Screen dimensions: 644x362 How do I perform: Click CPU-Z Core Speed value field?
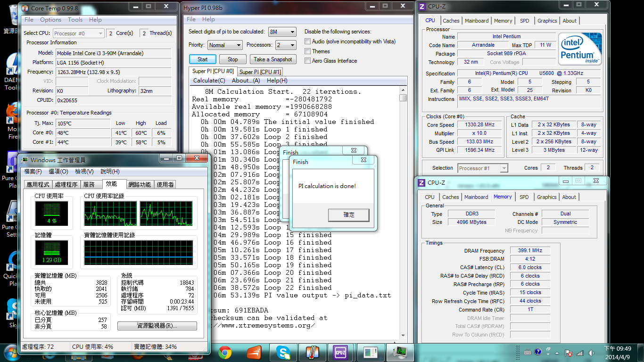click(x=480, y=125)
